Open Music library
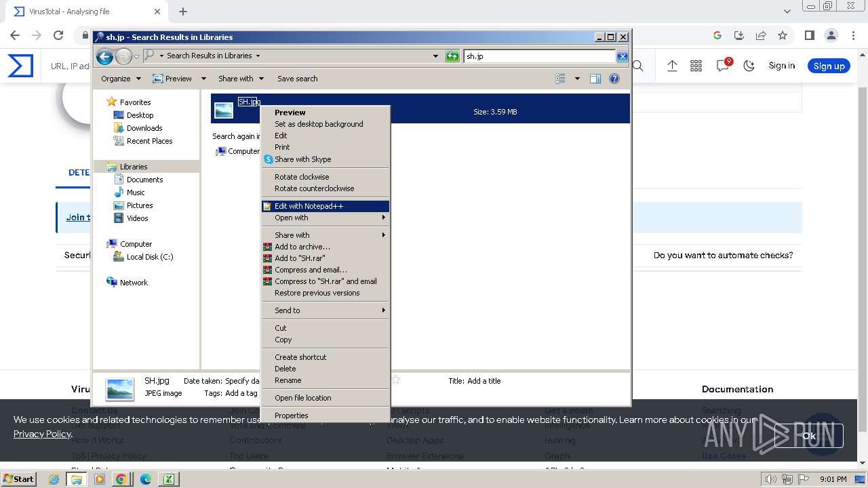This screenshot has height=488, width=868. (x=136, y=192)
